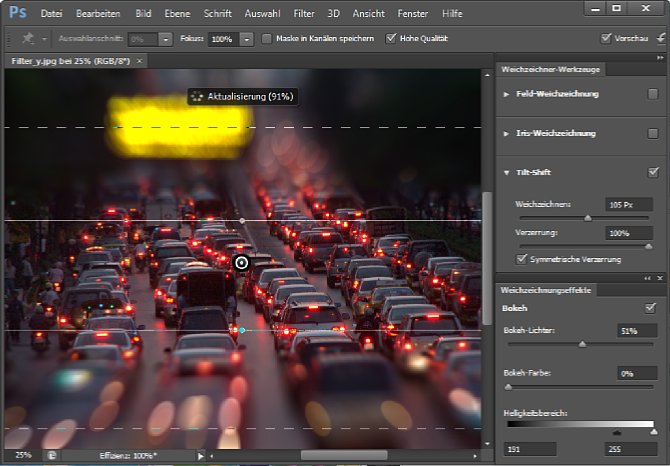Screen dimensions: 670x466
Task: Click the white Helligkeitsbereich slider handle
Action: (x=653, y=433)
